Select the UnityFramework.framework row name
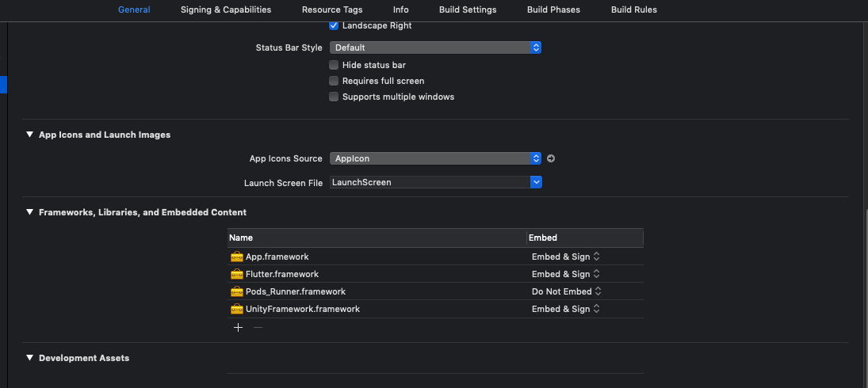 (x=302, y=309)
